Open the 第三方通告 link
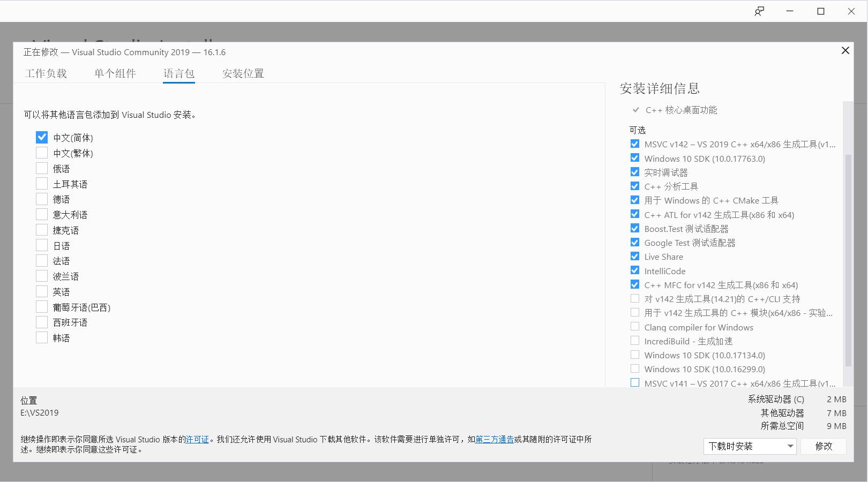The height and width of the screenshot is (482, 868). [495, 439]
